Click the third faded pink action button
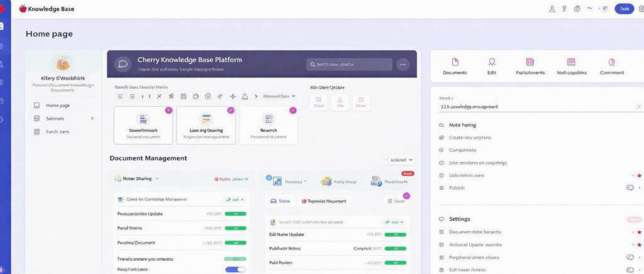 (361, 102)
